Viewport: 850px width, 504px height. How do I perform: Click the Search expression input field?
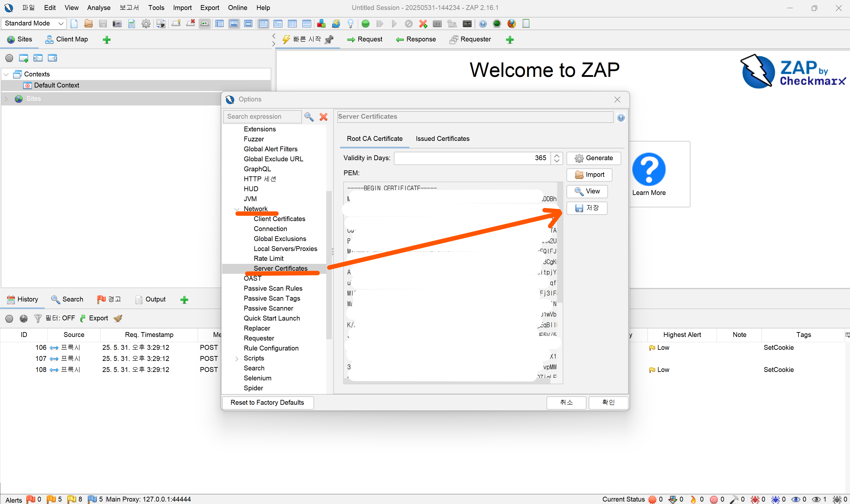click(262, 117)
